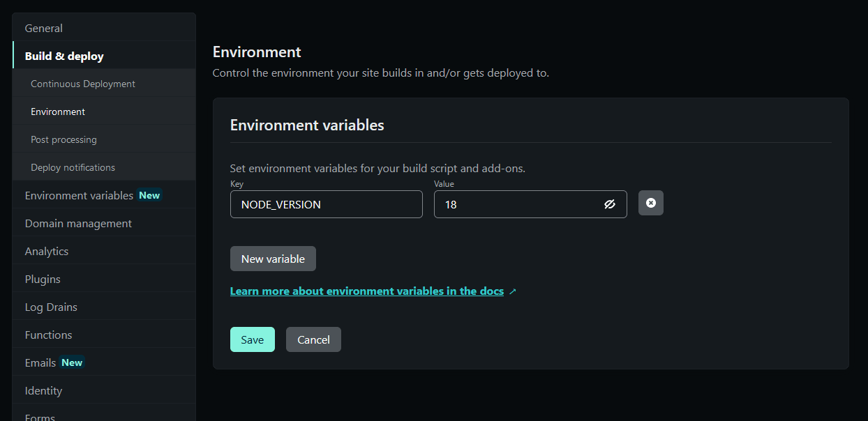Click the Key field containing NODE_VERSION
868x421 pixels.
[326, 204]
